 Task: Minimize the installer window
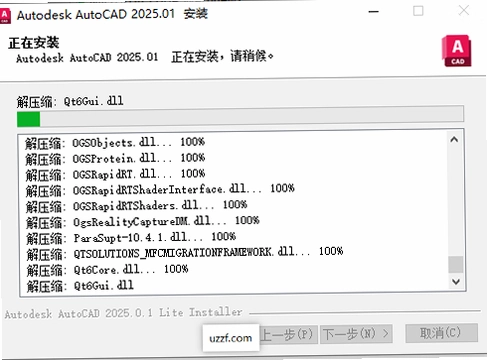pyautogui.click(x=374, y=12)
